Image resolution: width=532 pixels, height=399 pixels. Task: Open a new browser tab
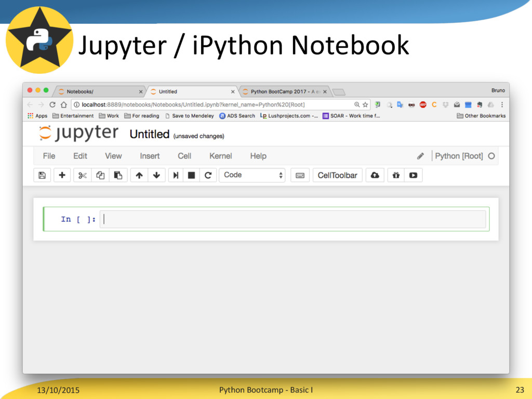tap(339, 92)
